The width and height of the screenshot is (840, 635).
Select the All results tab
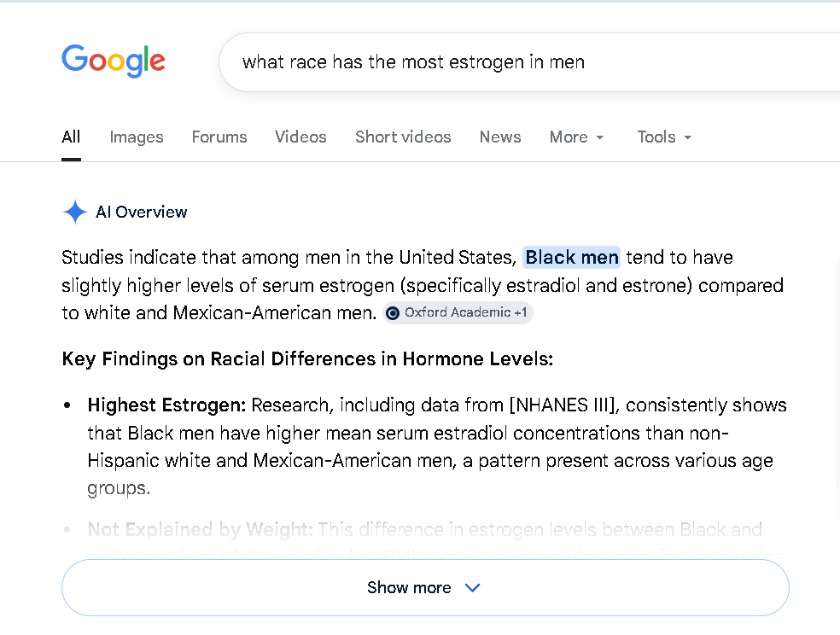coord(71,137)
